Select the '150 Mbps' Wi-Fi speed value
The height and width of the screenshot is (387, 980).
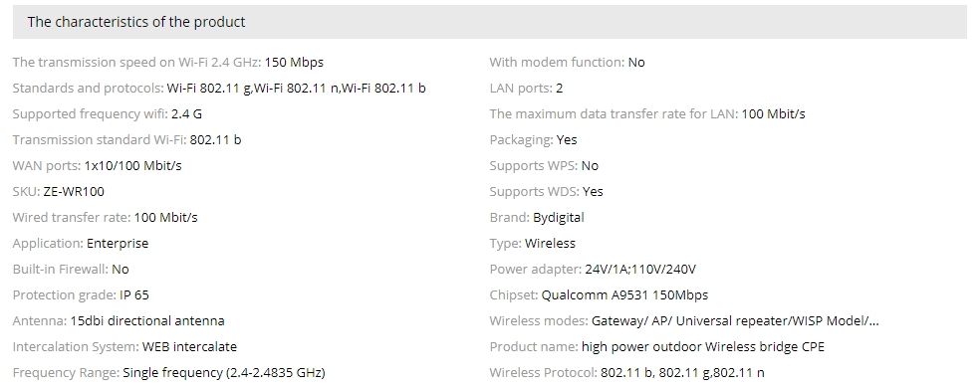294,63
